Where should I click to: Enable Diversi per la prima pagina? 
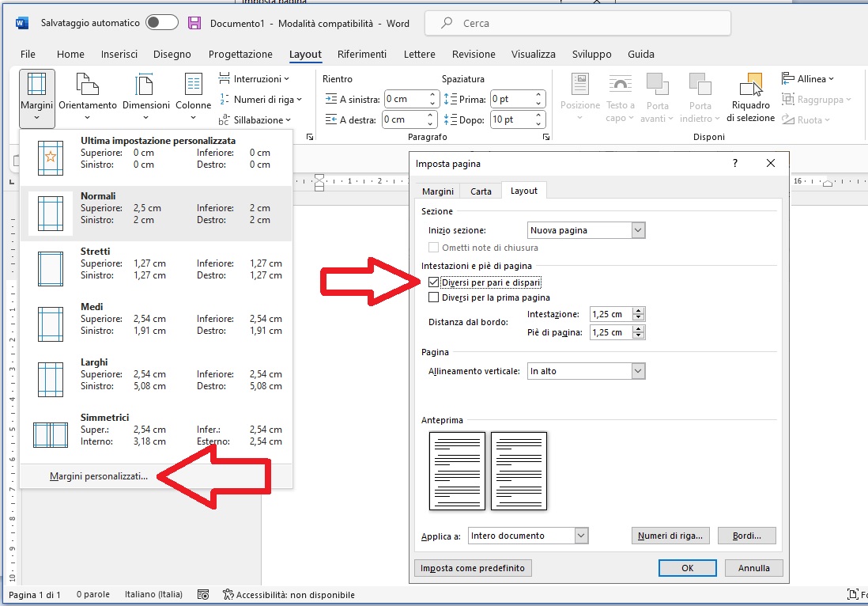[x=433, y=297]
